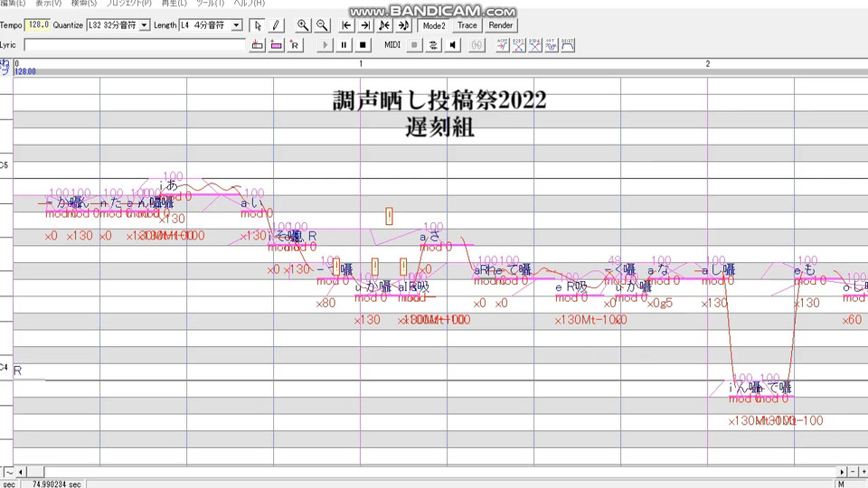Open the プロジェクト(P) menu
Image resolution: width=868 pixels, height=488 pixels.
pos(128,4)
